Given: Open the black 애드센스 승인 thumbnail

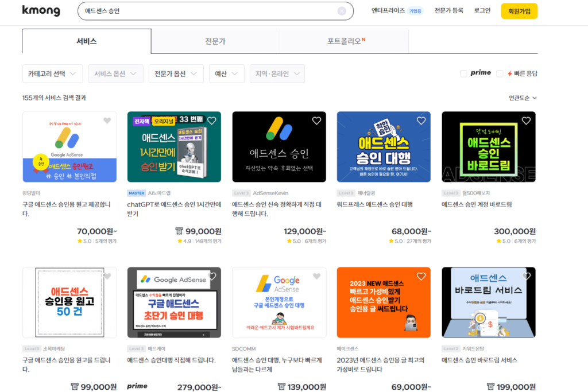Looking at the screenshot, I should tap(279, 147).
